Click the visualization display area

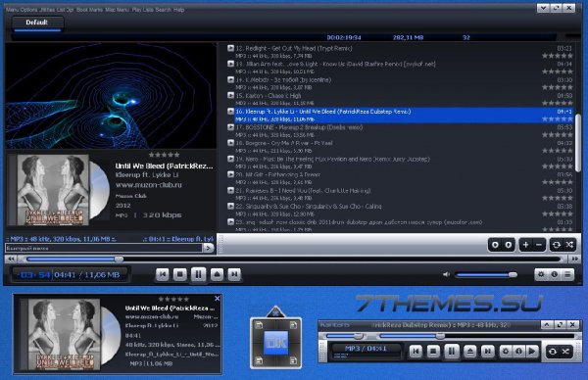111,96
